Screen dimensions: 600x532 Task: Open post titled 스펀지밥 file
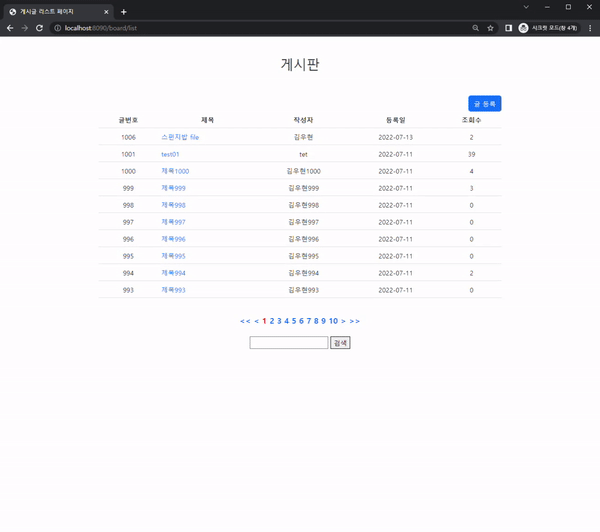180,137
